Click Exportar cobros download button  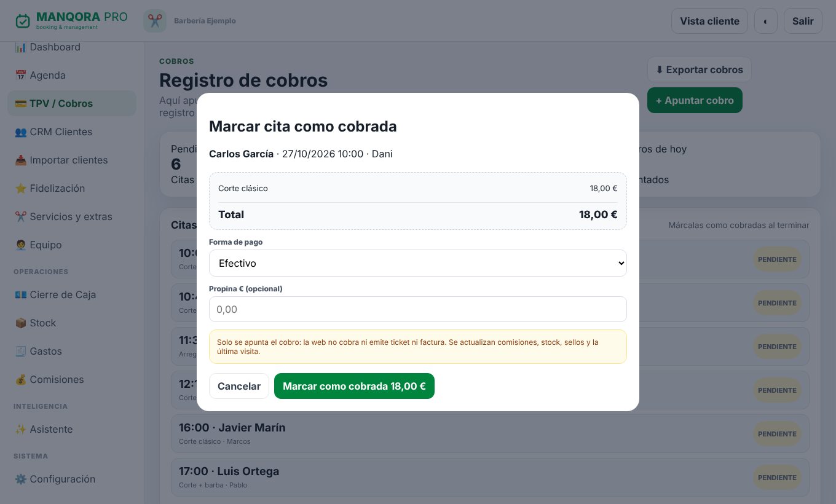click(x=699, y=69)
